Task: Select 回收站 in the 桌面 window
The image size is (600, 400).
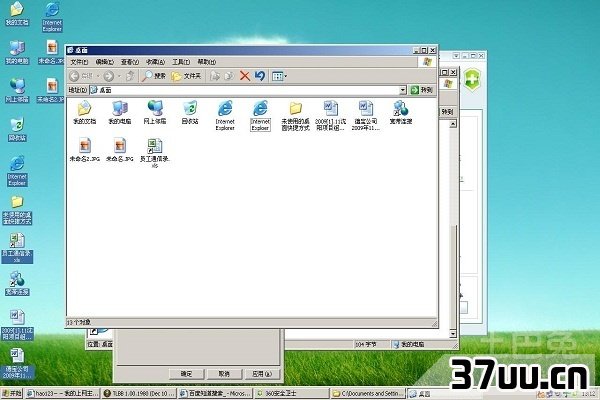Action: (x=190, y=113)
